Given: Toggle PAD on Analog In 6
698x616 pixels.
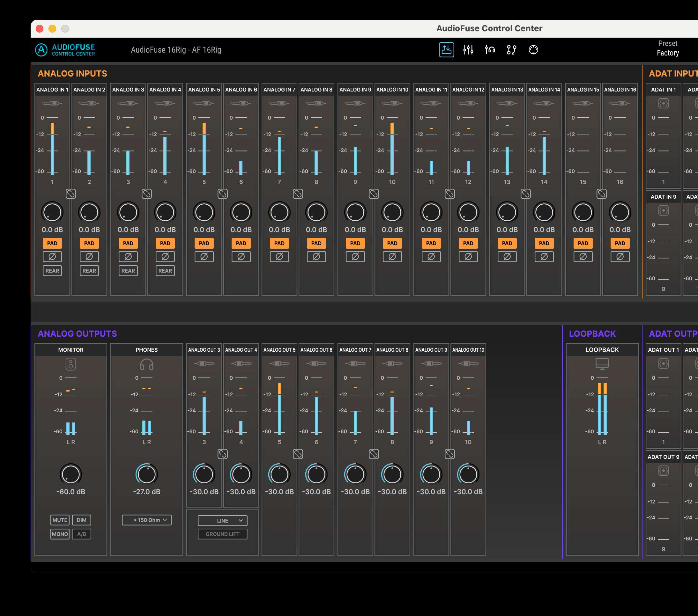Looking at the screenshot, I should [241, 243].
